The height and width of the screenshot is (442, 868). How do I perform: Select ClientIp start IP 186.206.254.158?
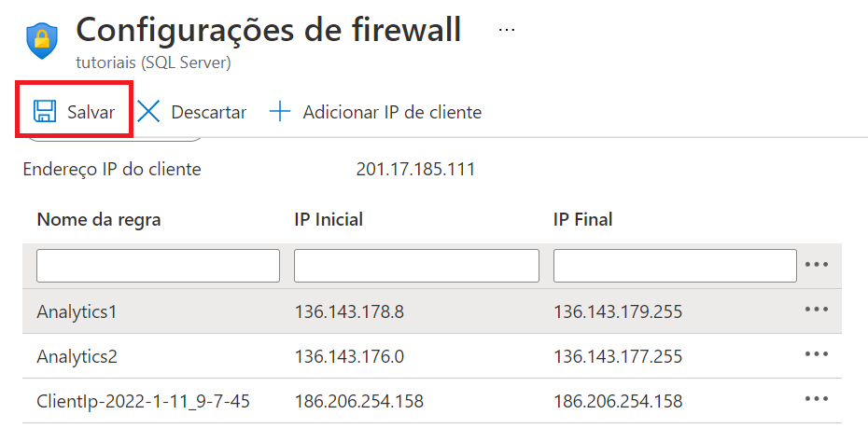358,401
